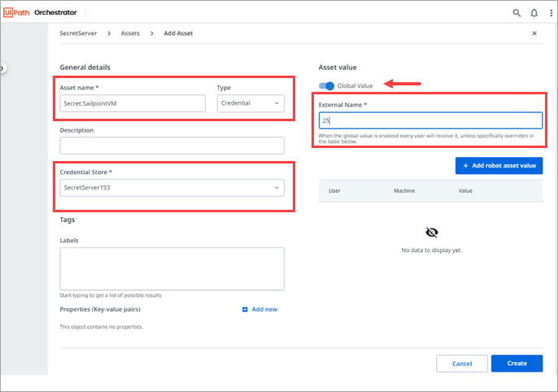Viewport: 558px width, 392px height.
Task: Go to SecretServer breadcrumb
Action: tap(78, 33)
